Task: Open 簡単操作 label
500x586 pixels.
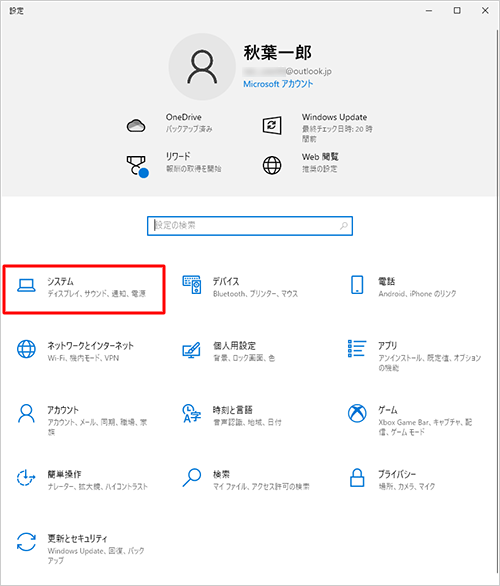Action: point(64,474)
